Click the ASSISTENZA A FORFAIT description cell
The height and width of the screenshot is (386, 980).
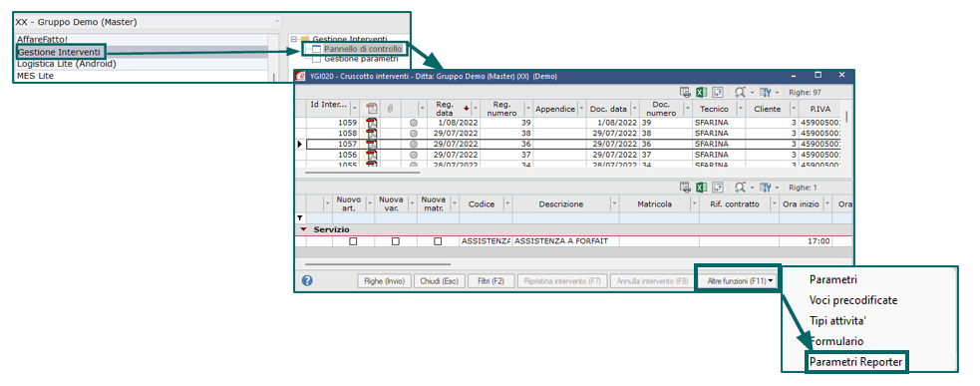click(x=566, y=240)
